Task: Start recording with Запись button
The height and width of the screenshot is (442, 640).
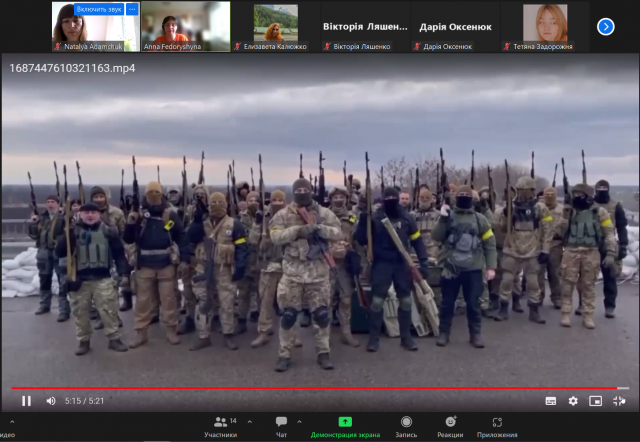Action: coord(406,427)
